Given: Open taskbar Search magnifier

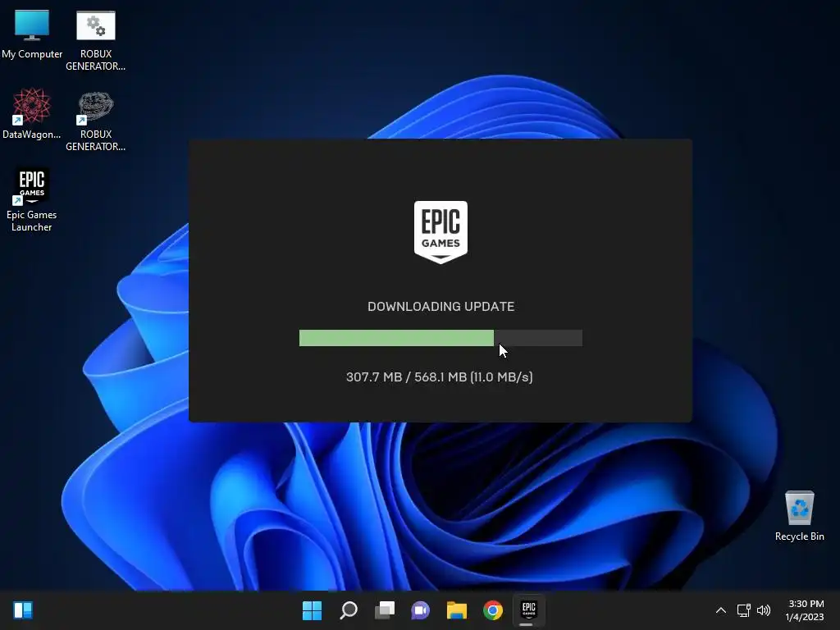Looking at the screenshot, I should [348, 610].
